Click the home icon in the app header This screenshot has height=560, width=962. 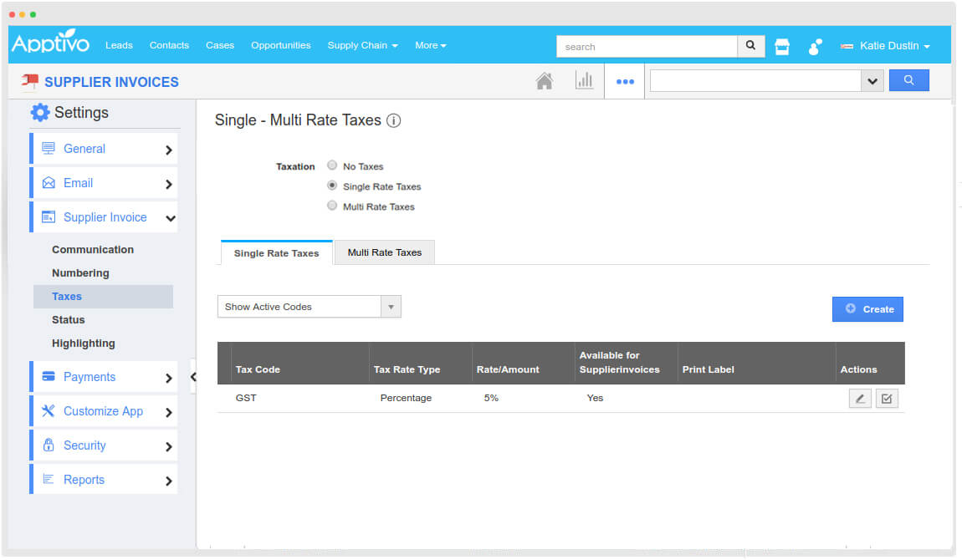click(544, 81)
